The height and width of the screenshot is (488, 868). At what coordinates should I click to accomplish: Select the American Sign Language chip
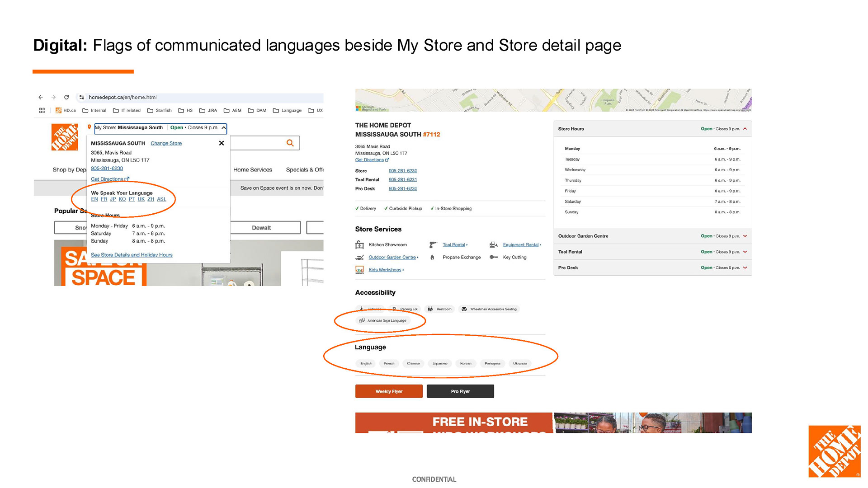383,321
